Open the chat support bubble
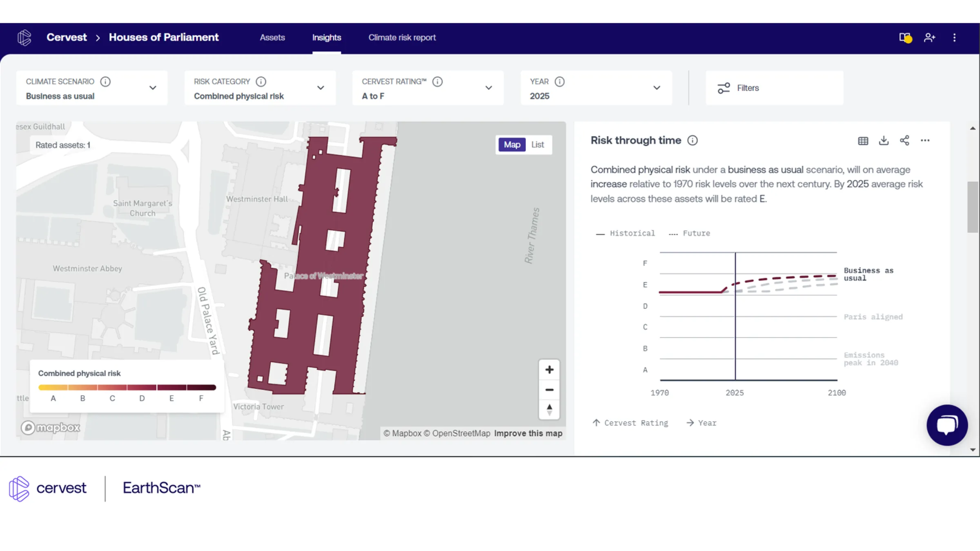Screen dimensions: 980x551 click(x=947, y=425)
